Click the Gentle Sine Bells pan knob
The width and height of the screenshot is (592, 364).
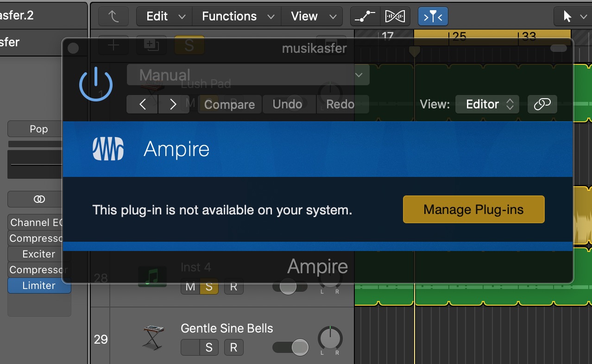point(330,339)
